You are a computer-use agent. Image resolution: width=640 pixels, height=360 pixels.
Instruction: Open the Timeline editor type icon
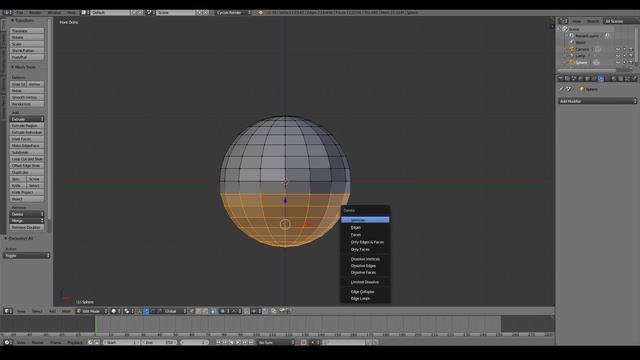click(x=7, y=342)
